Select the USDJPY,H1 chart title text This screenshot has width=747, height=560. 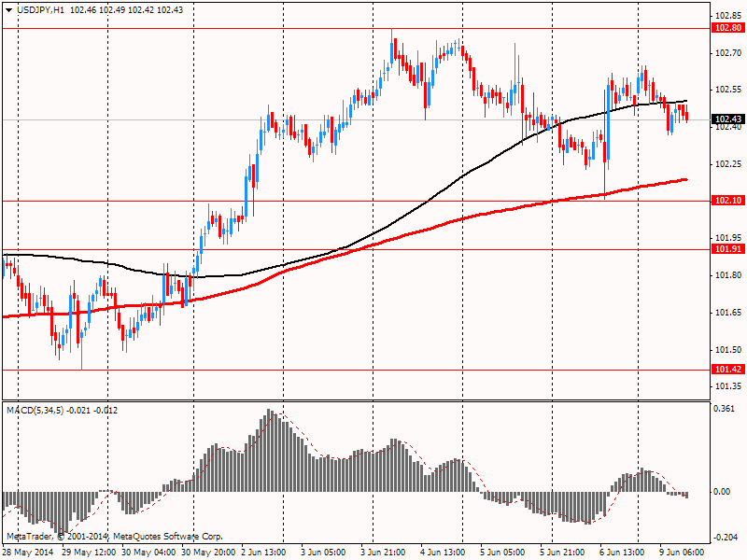pos(47,9)
